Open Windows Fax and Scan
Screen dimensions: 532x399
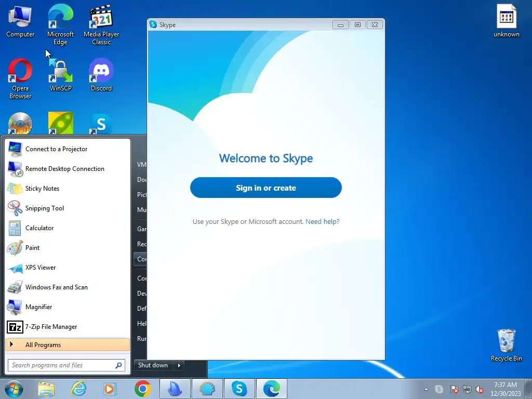pos(68,287)
